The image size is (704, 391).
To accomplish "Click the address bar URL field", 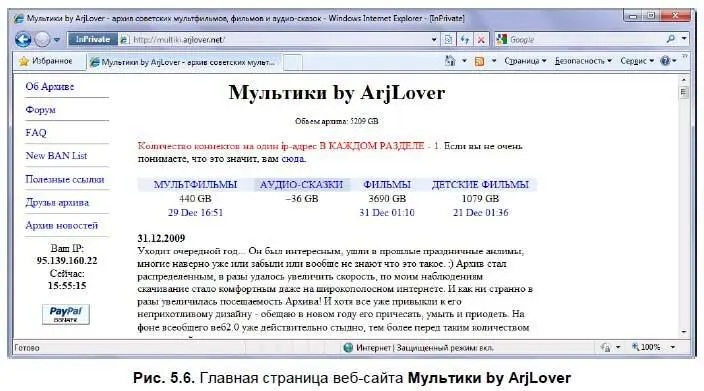I will click(x=278, y=40).
